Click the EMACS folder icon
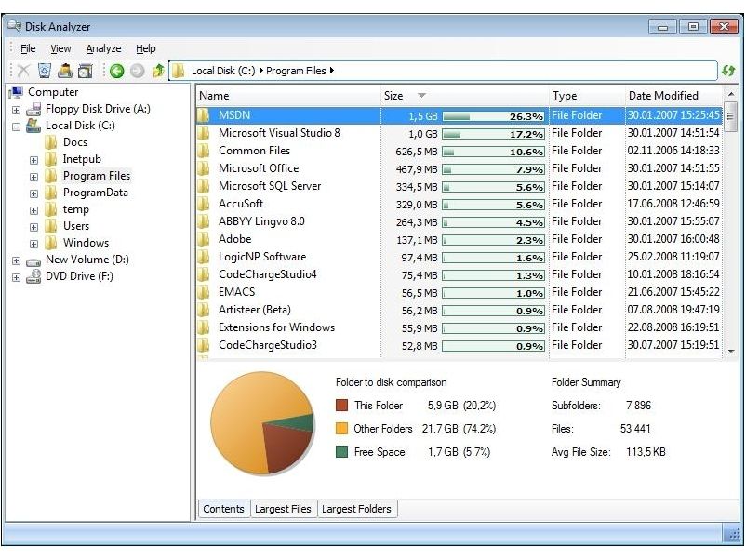The width and height of the screenshot is (746, 560). pyautogui.click(x=204, y=292)
